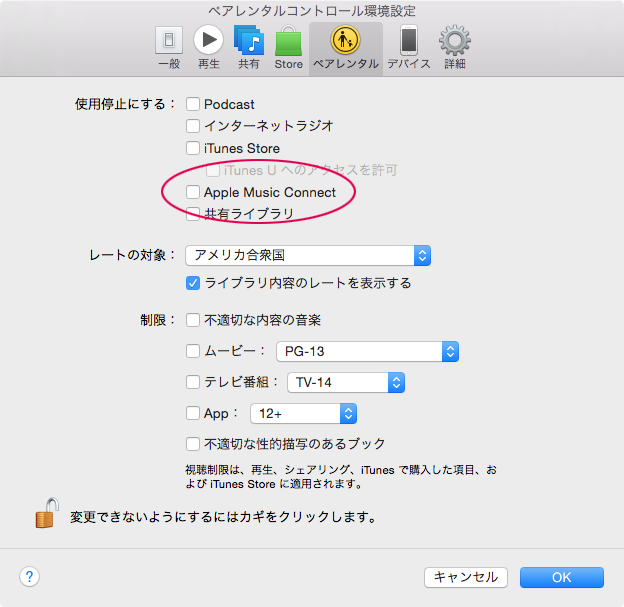The height and width of the screenshot is (607, 624).
Task: Check the Apple Music Connect checkbox
Action: tap(193, 192)
